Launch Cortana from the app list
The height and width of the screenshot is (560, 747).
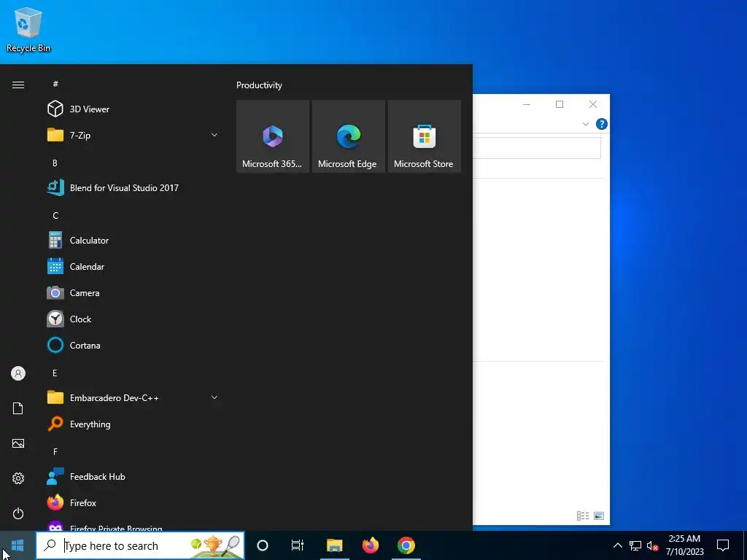[x=133, y=345]
